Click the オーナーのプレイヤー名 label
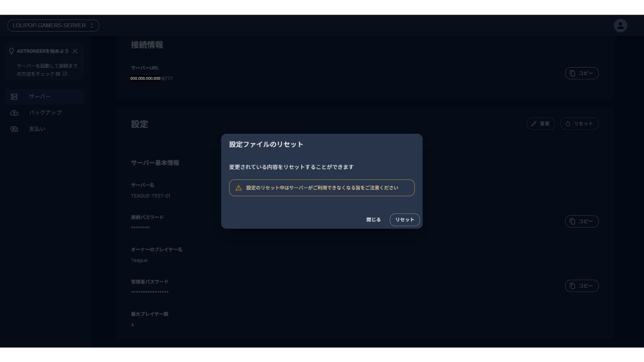The image size is (644, 362). pos(156,250)
